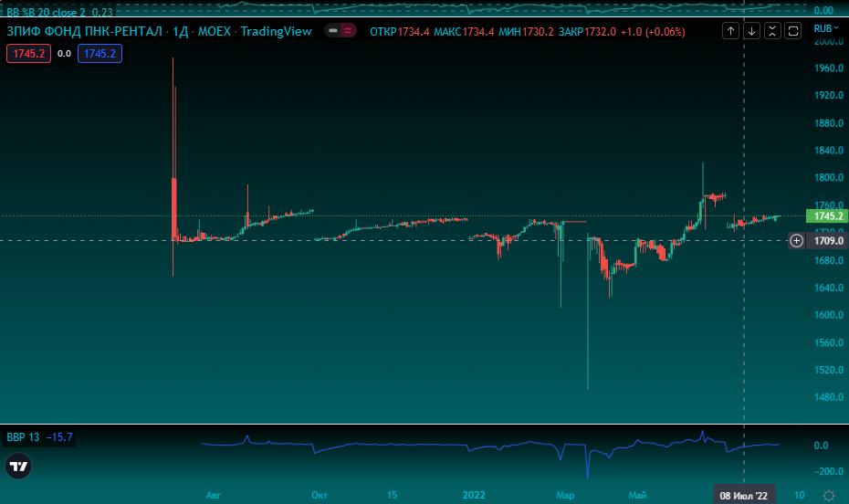Move pane down with the down-arrow icon
The height and width of the screenshot is (504, 849).
(x=751, y=31)
